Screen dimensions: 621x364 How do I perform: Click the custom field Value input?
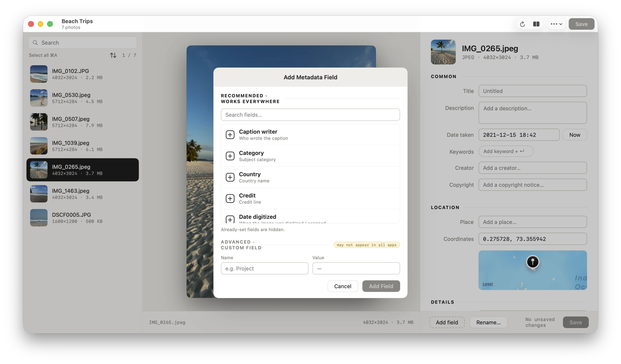coord(356,268)
